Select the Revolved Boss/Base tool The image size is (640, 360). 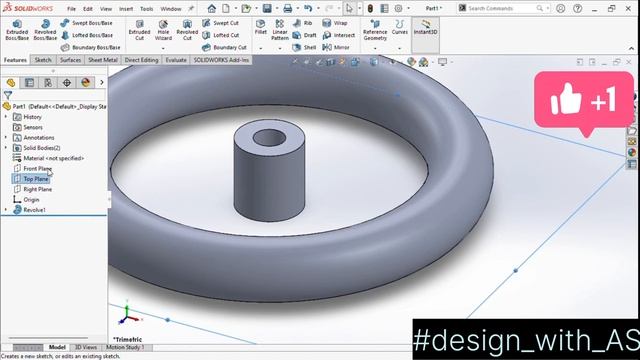(x=45, y=30)
